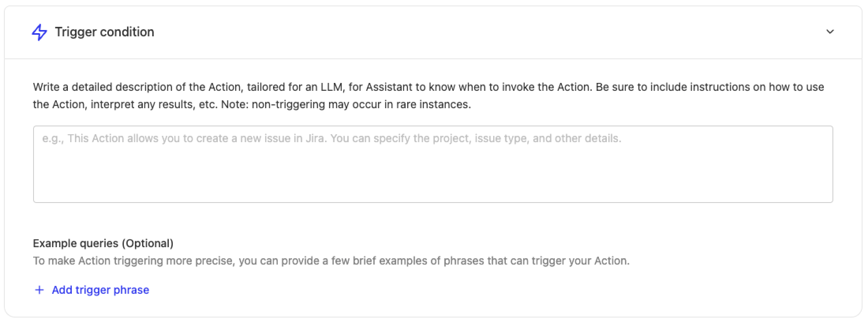The width and height of the screenshot is (868, 323).
Task: Collapse the Trigger condition section
Action: click(830, 32)
